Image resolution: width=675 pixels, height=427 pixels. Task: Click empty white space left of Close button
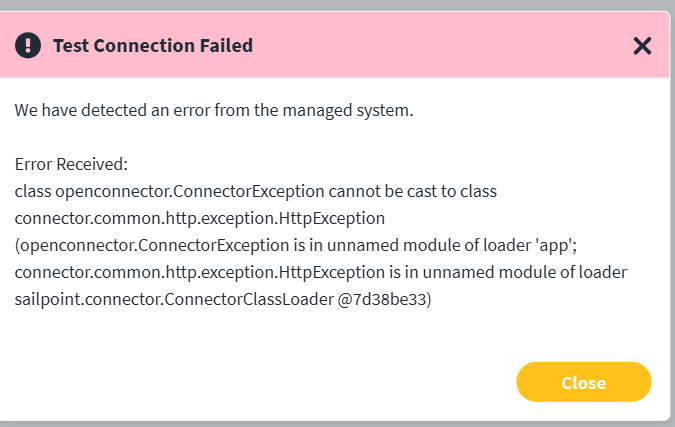pyautogui.click(x=258, y=382)
